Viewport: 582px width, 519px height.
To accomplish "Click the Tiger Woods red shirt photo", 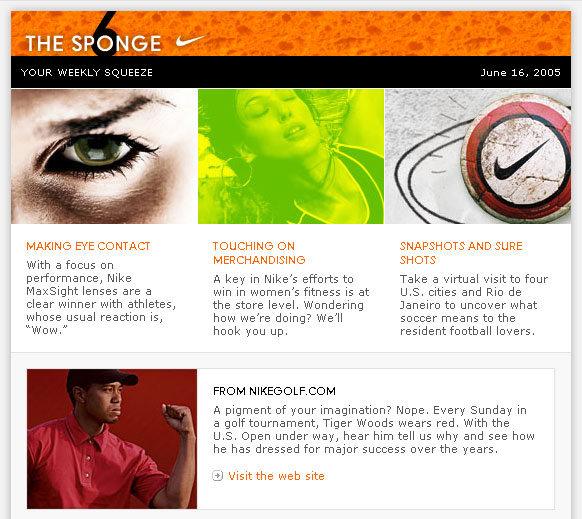I will coord(112,439).
